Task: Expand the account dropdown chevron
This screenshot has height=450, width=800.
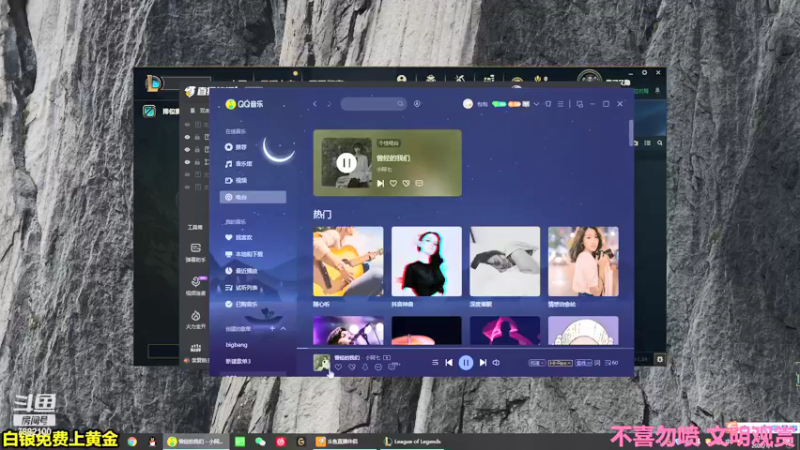Action: click(x=536, y=104)
